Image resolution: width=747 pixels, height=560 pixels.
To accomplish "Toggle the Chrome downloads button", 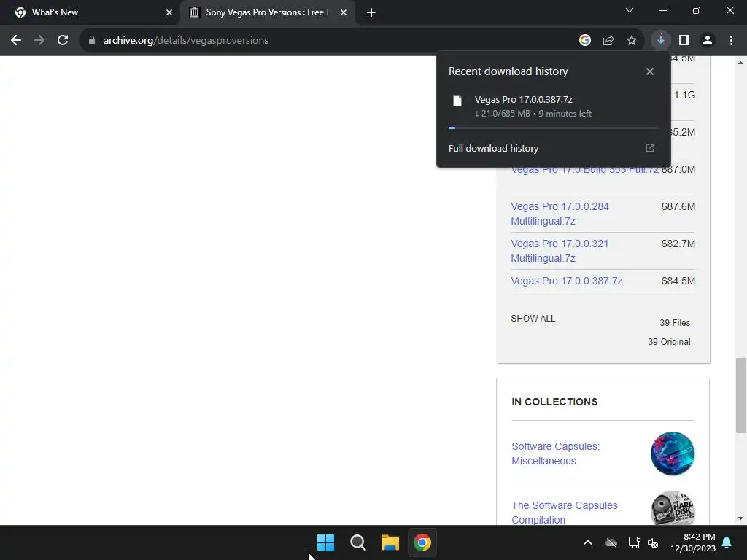I will [x=661, y=41].
